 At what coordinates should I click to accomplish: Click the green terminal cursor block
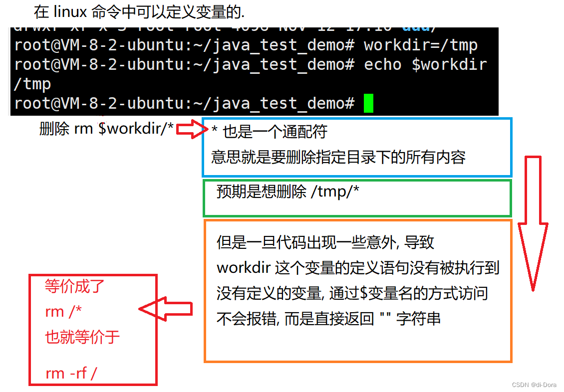[x=368, y=103]
